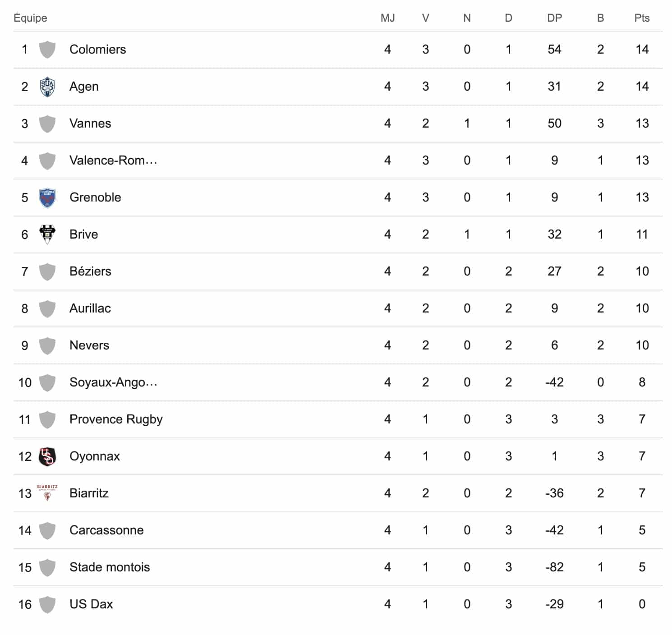The height and width of the screenshot is (635, 672).
Task: Click the Agen SUA club crest
Action: coord(47,87)
